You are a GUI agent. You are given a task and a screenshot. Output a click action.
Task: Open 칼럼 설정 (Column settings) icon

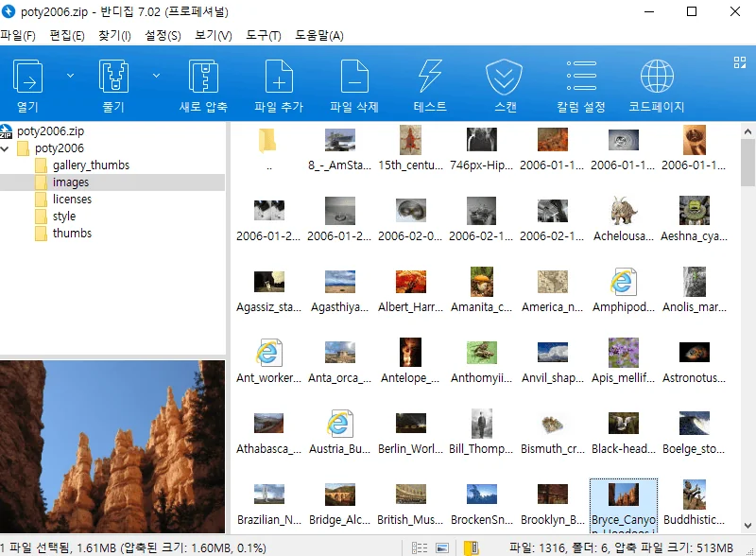[581, 76]
